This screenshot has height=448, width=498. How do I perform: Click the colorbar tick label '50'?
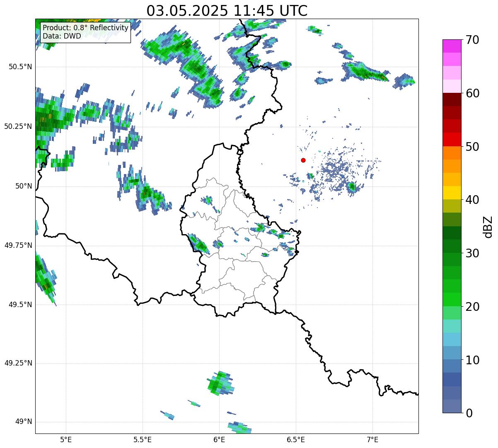coord(472,147)
